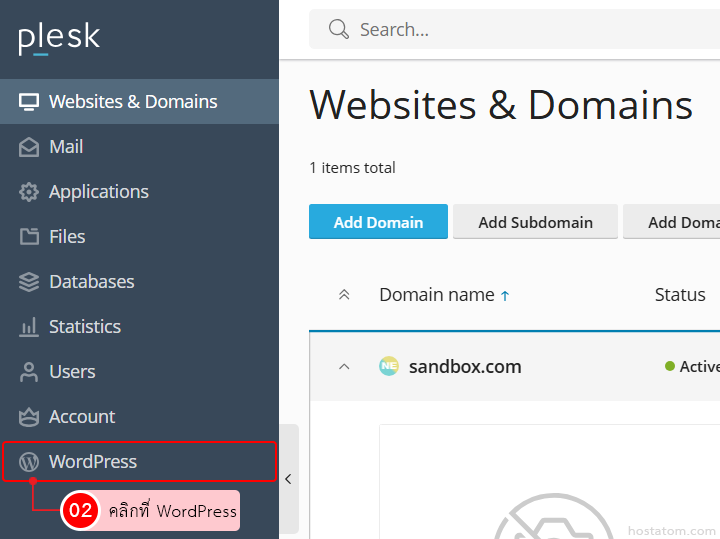Click the Applications gear icon

pyautogui.click(x=29, y=192)
